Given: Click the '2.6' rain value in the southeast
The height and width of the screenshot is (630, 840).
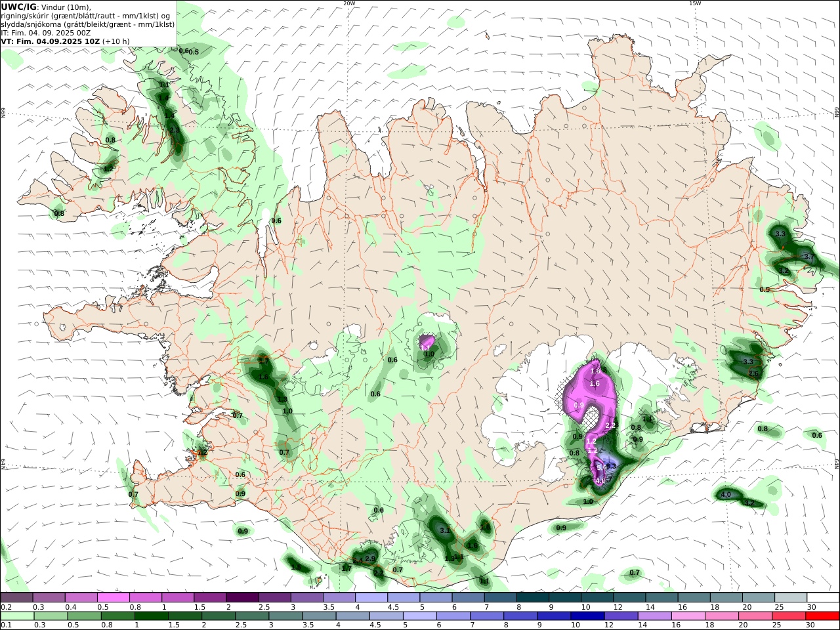Looking at the screenshot, I should tap(753, 373).
